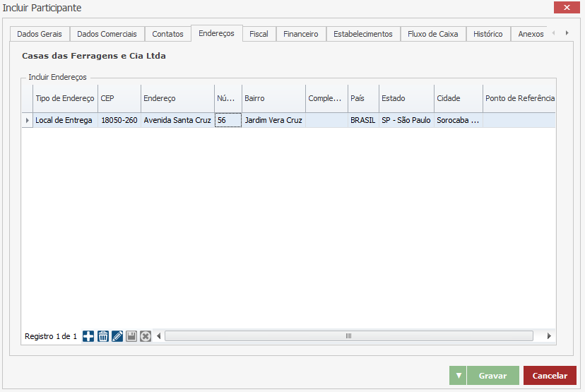
Task: Go to the Contatos tab
Action: (167, 34)
